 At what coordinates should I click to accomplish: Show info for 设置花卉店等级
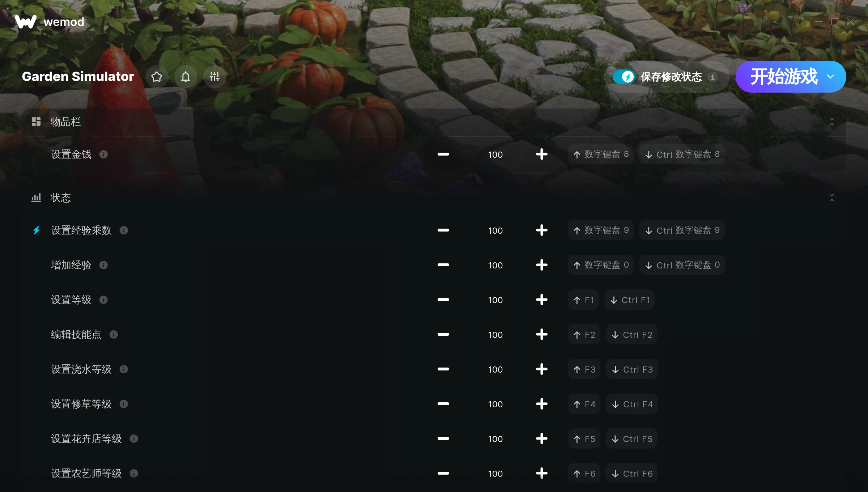point(134,439)
